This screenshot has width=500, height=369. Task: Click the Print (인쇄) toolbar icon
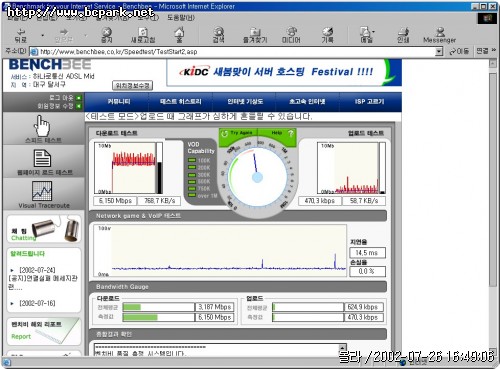403,35
